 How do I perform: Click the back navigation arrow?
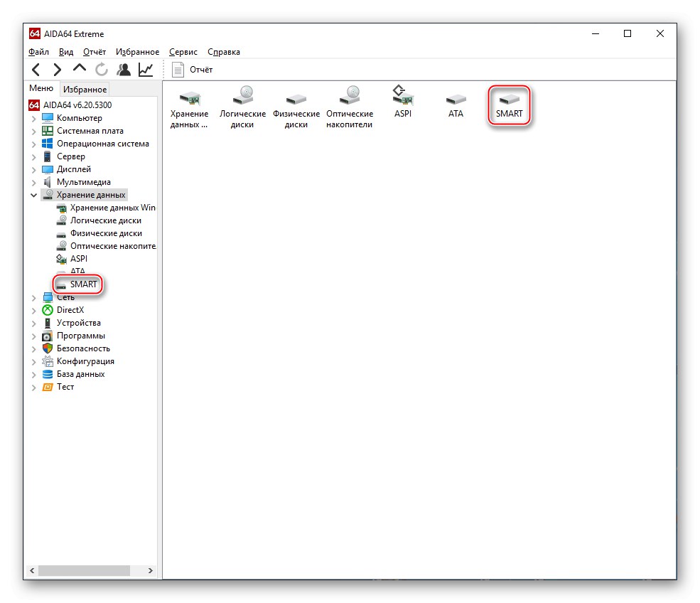point(36,69)
